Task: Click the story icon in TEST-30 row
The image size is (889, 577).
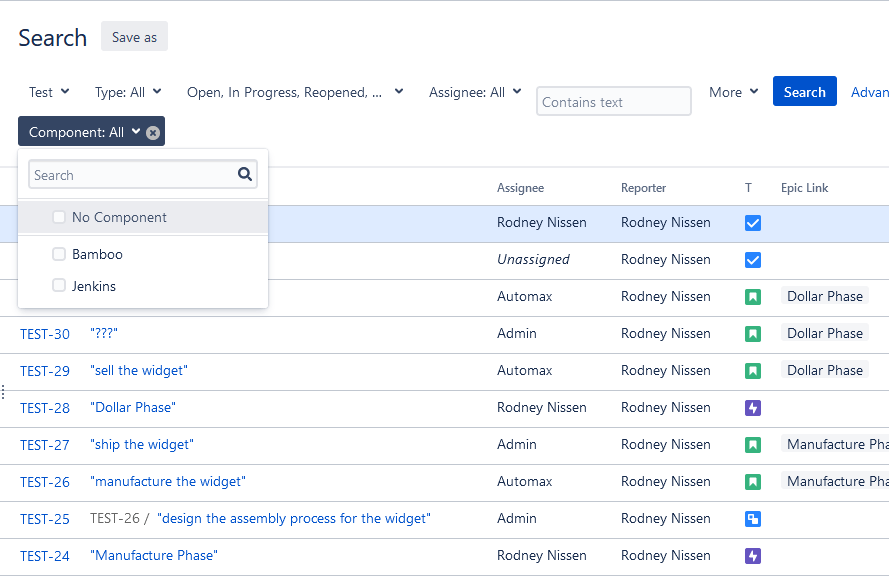Action: click(x=753, y=334)
